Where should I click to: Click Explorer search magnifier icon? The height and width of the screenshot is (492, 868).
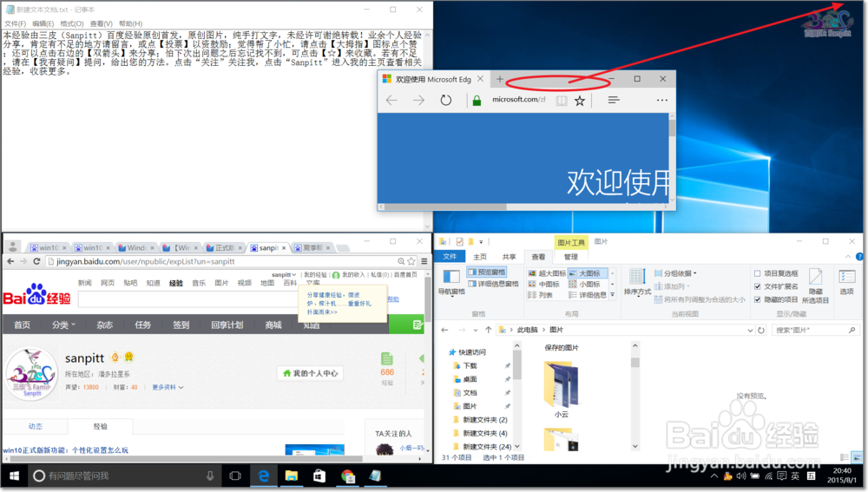[852, 330]
